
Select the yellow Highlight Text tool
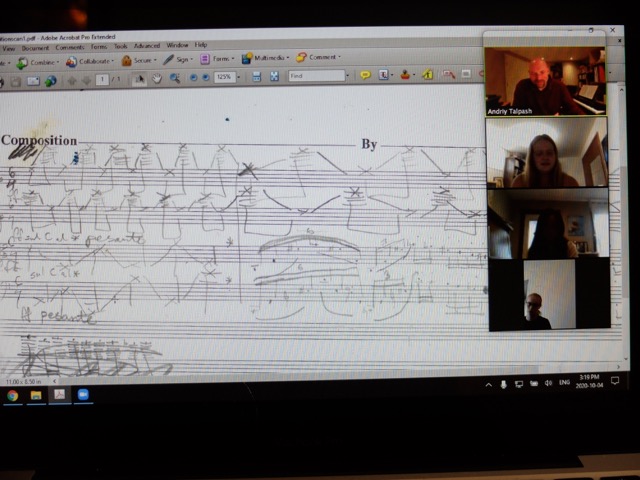(427, 74)
